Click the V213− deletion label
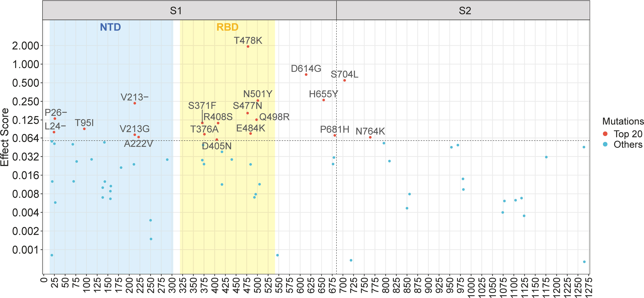The width and height of the screenshot is (644, 298). pyautogui.click(x=135, y=97)
